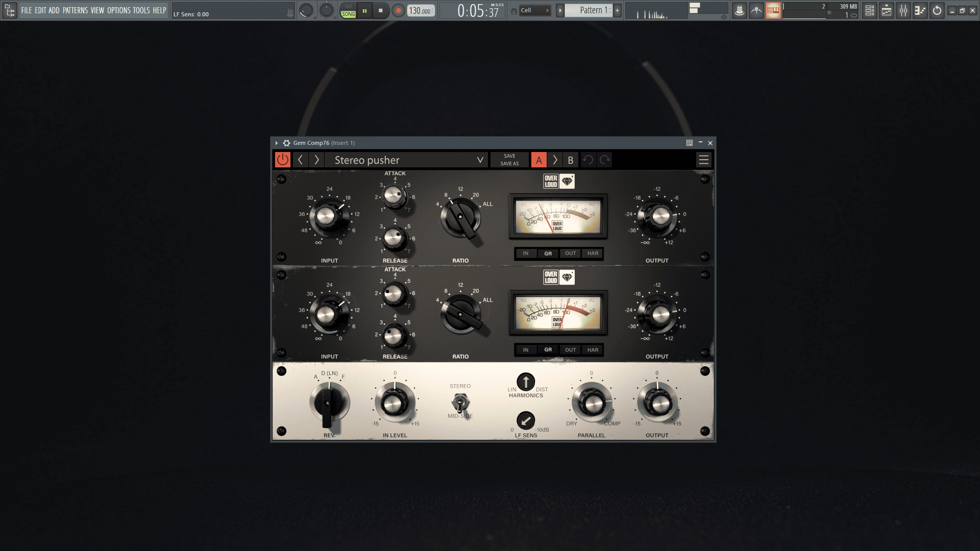Click the master volume knob in toolbar

[x=306, y=11]
